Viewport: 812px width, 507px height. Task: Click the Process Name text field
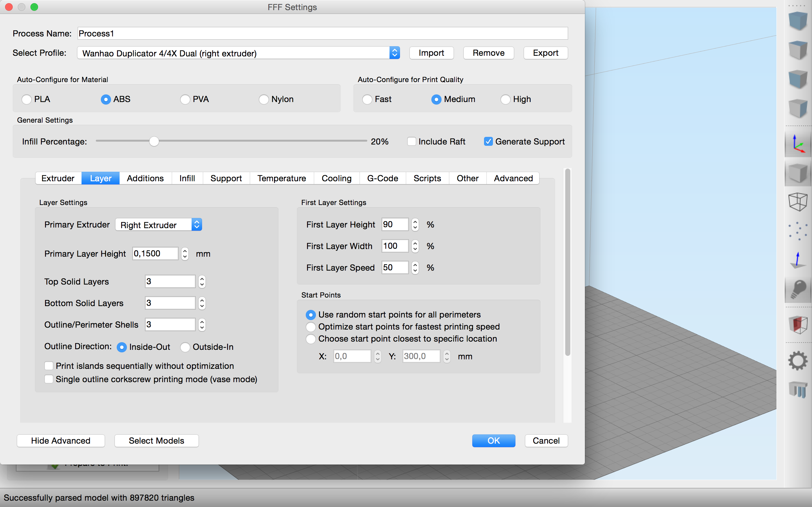322,34
